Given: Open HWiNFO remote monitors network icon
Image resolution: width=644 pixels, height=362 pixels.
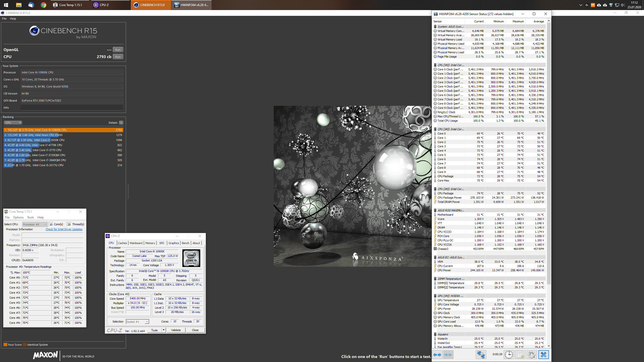Looking at the screenshot, I should tap(481, 355).
